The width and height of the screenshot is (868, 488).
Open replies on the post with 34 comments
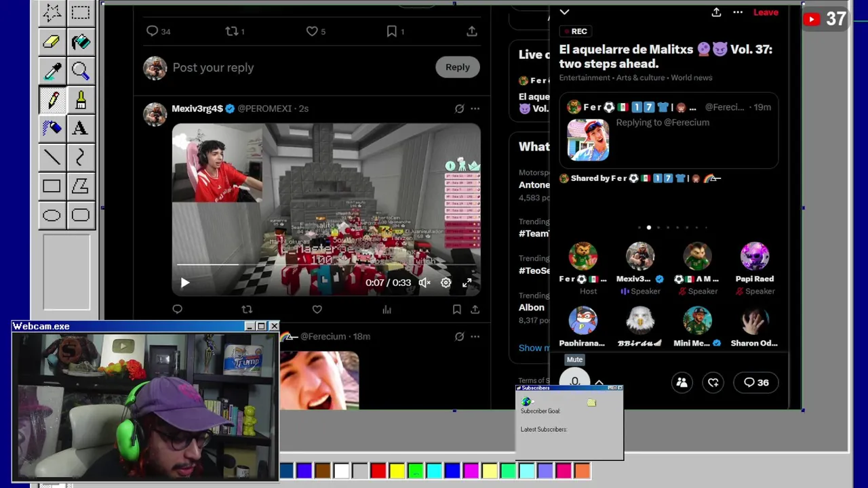click(x=158, y=31)
